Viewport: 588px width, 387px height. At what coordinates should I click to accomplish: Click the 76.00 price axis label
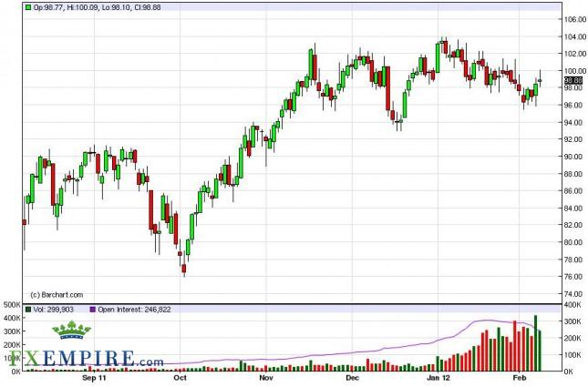(x=575, y=277)
